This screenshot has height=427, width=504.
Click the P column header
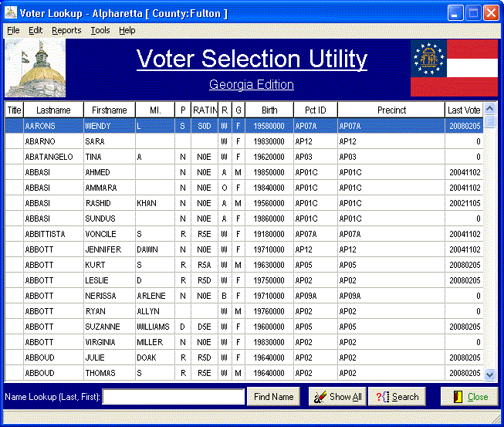[183, 110]
